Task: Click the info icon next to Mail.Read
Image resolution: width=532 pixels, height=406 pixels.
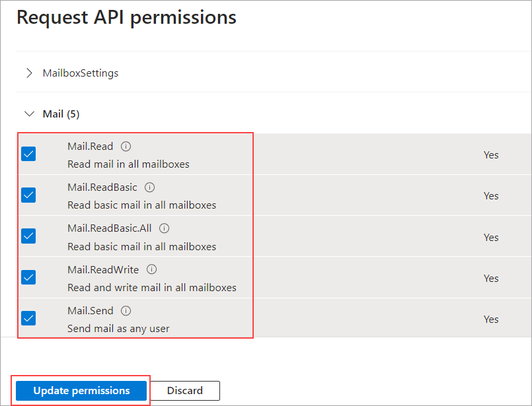Action: point(126,147)
